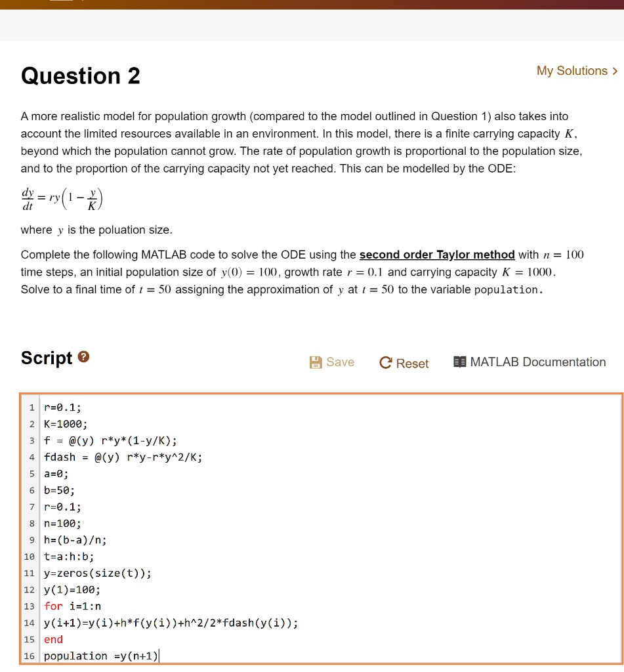Click line number 13 in the gutter
This screenshot has height=672, width=624.
pos(29,606)
